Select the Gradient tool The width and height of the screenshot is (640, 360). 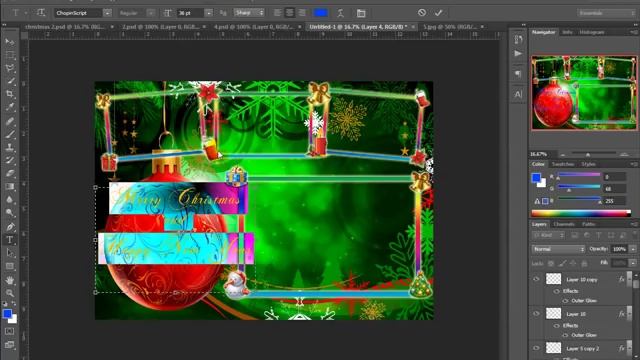[10, 187]
